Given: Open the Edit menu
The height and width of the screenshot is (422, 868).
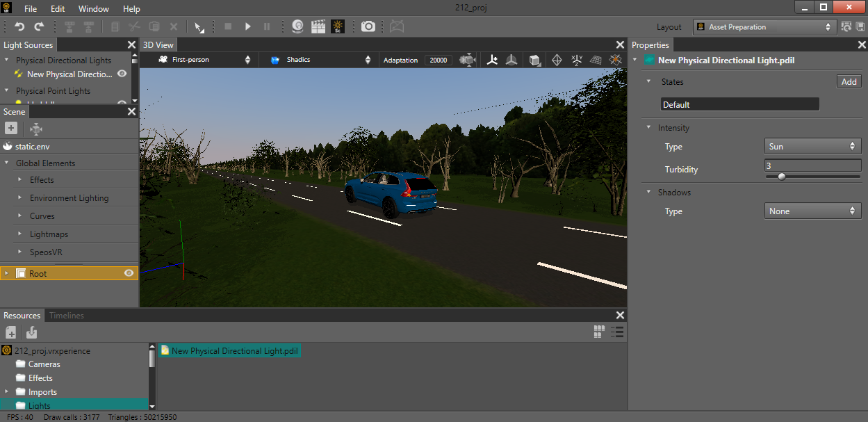Looking at the screenshot, I should click(58, 9).
